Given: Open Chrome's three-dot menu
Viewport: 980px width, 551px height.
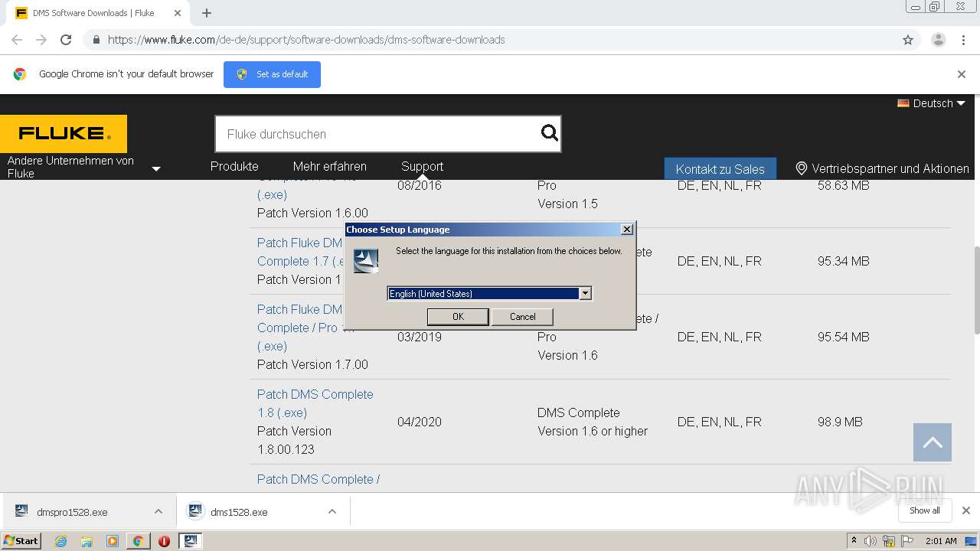Looking at the screenshot, I should coord(963,40).
